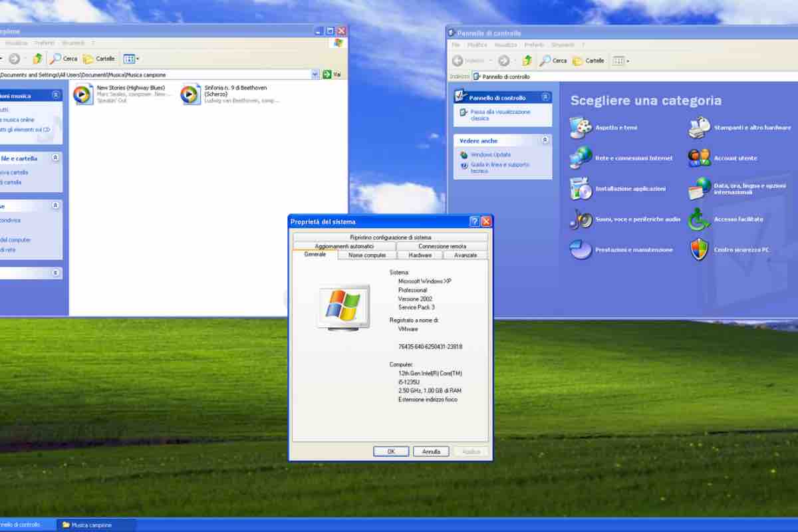Click Cerca in Musica campione toolbar
The image size is (798, 532).
coord(64,59)
